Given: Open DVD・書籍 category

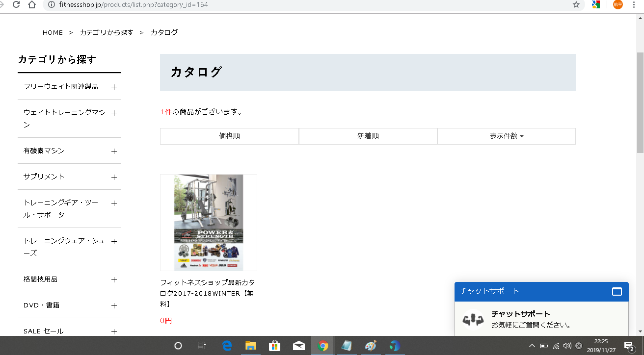Looking at the screenshot, I should [x=41, y=305].
